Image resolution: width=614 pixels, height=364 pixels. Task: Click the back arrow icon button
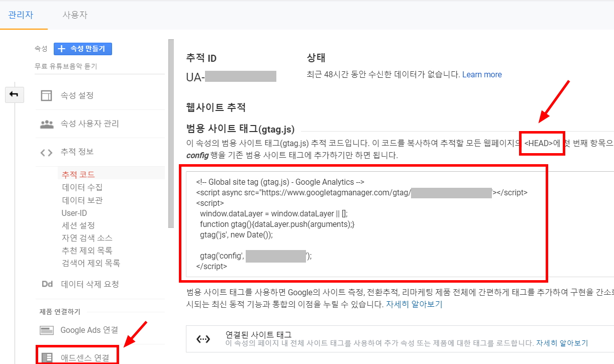(15, 94)
